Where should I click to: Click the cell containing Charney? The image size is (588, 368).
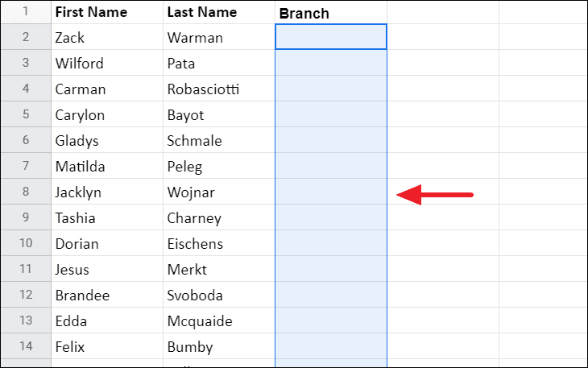pos(219,217)
